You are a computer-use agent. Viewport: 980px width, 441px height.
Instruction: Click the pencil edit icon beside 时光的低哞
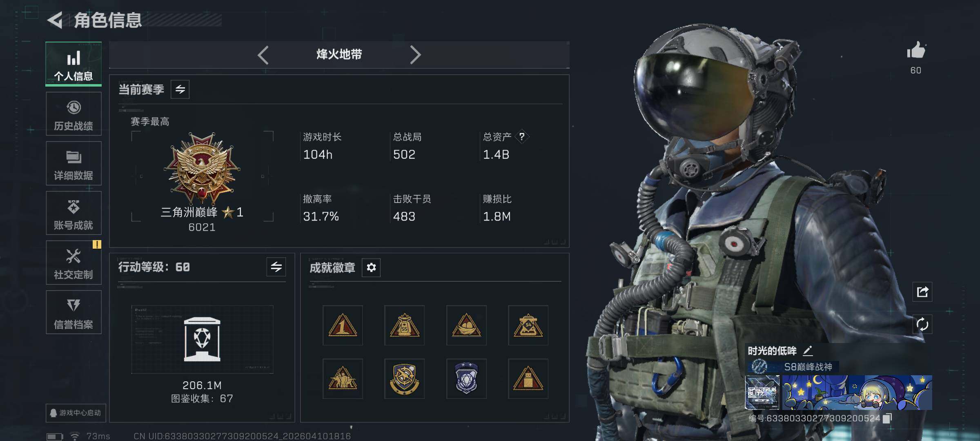pyautogui.click(x=808, y=350)
